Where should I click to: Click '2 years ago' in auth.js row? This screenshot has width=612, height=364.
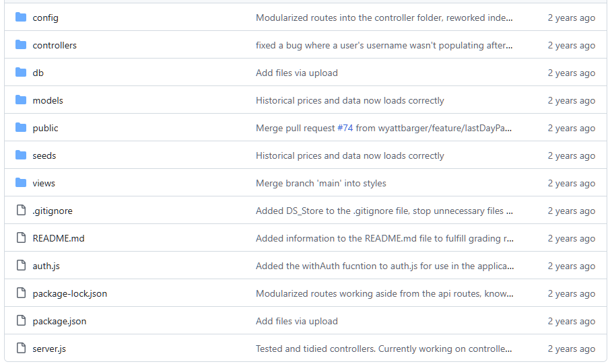click(x=572, y=266)
